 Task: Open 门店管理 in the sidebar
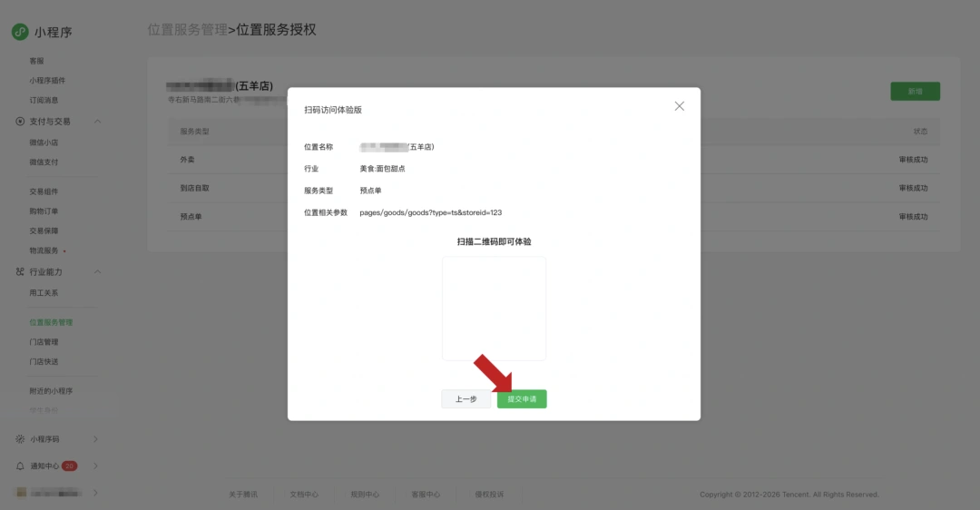[44, 342]
